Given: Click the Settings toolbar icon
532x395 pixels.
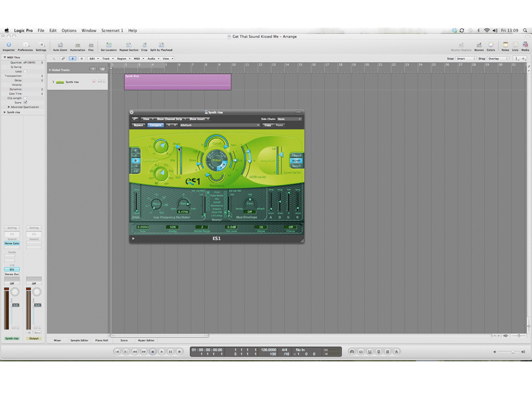Looking at the screenshot, I should pos(41,46).
